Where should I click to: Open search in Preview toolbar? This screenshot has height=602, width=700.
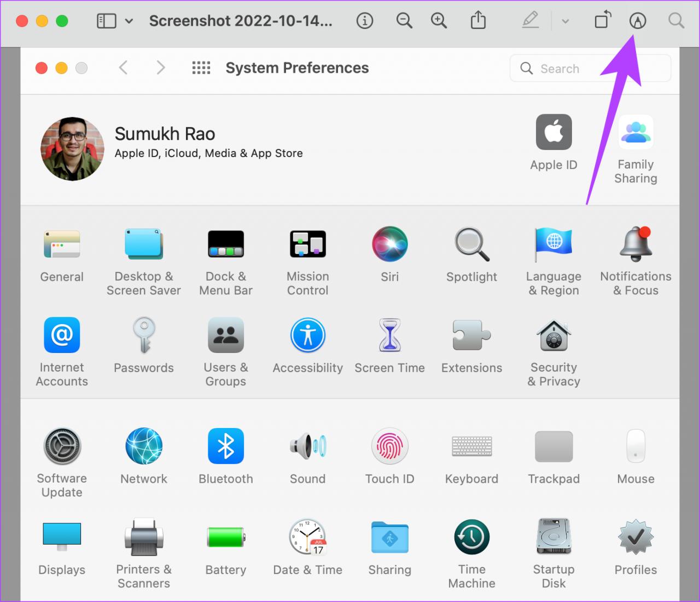676,21
